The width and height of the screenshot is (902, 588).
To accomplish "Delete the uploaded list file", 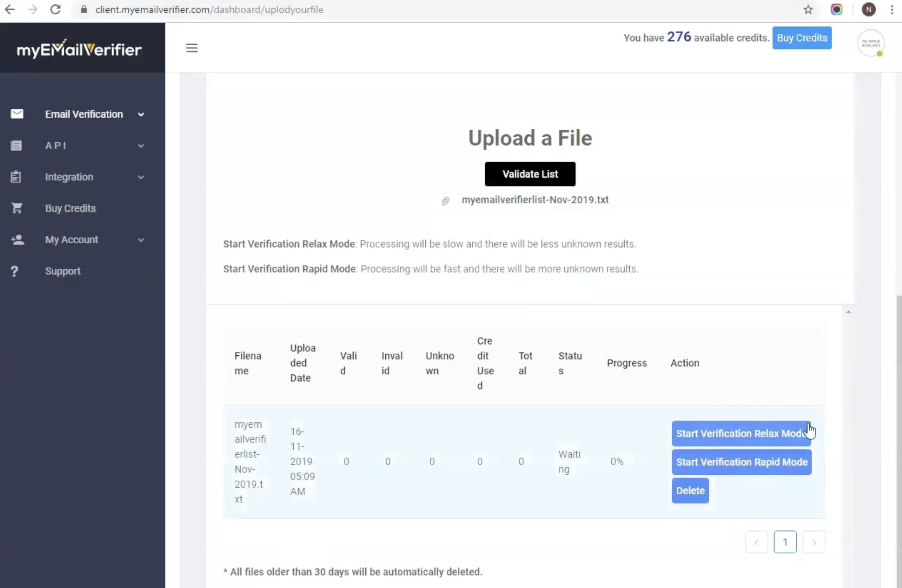I will click(x=690, y=490).
